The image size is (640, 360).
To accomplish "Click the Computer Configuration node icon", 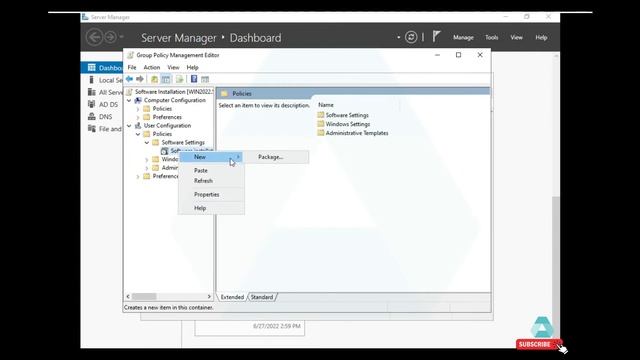I will tap(138, 100).
